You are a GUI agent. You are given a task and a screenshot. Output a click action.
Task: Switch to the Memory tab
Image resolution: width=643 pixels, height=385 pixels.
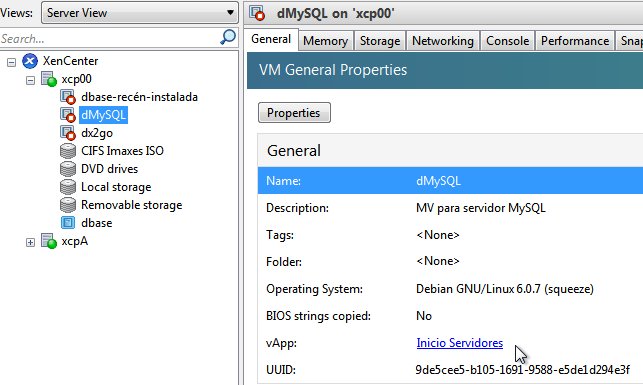[326, 41]
